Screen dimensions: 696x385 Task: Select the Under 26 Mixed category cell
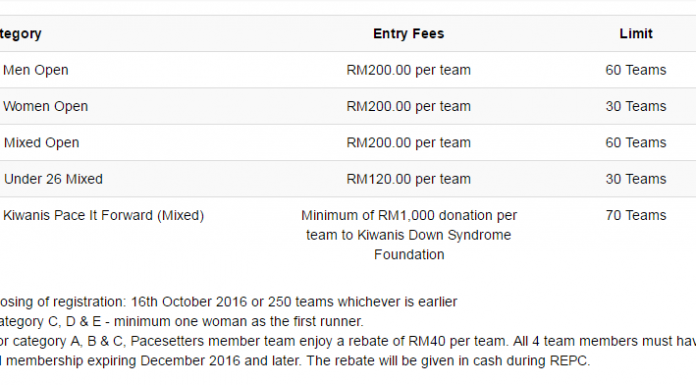(x=53, y=179)
